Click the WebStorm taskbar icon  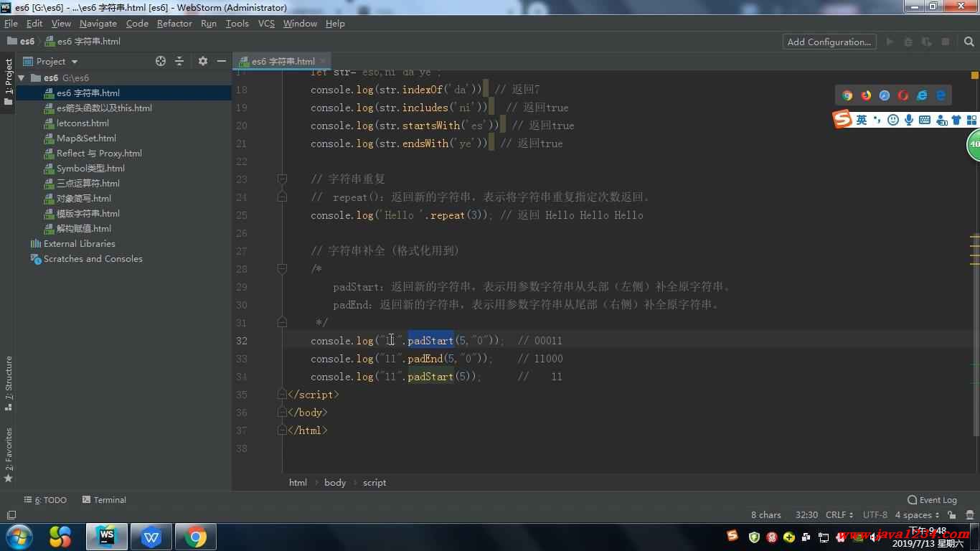pyautogui.click(x=107, y=537)
